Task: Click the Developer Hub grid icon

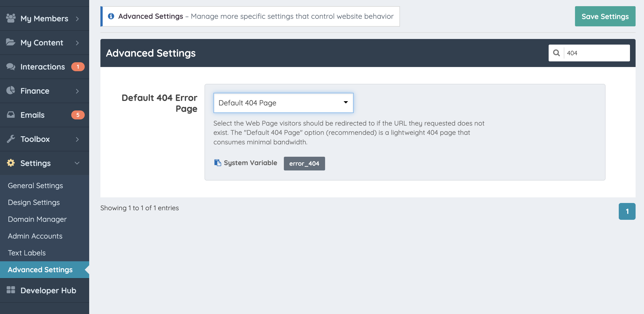Action: click(x=11, y=290)
